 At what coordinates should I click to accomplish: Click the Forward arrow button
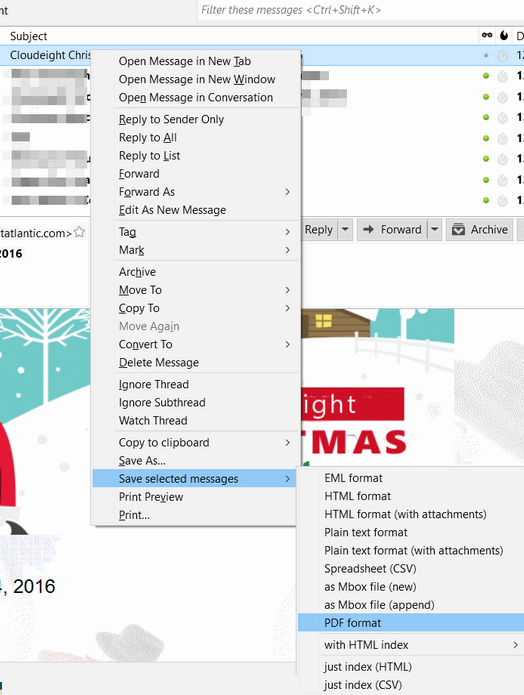[392, 230]
